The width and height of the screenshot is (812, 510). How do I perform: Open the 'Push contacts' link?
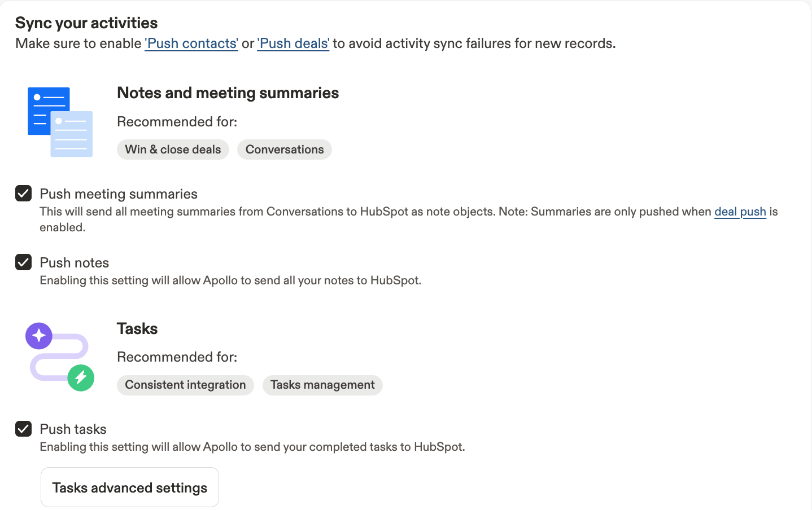coord(191,43)
